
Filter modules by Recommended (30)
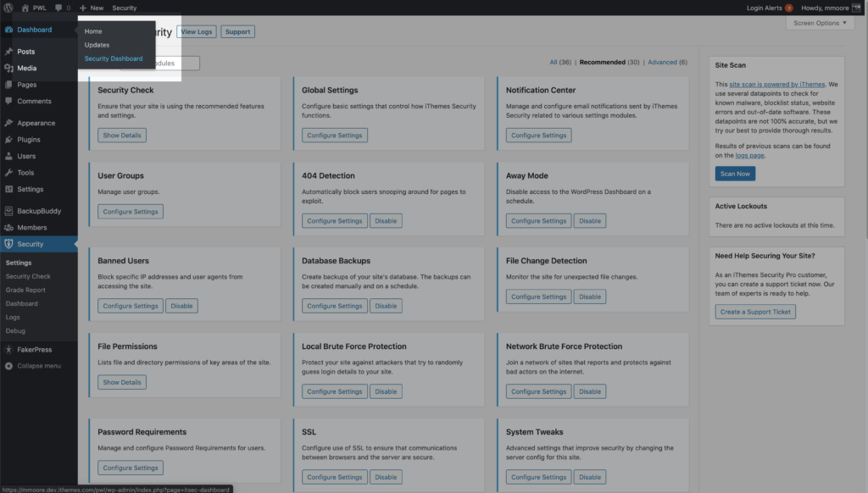609,62
